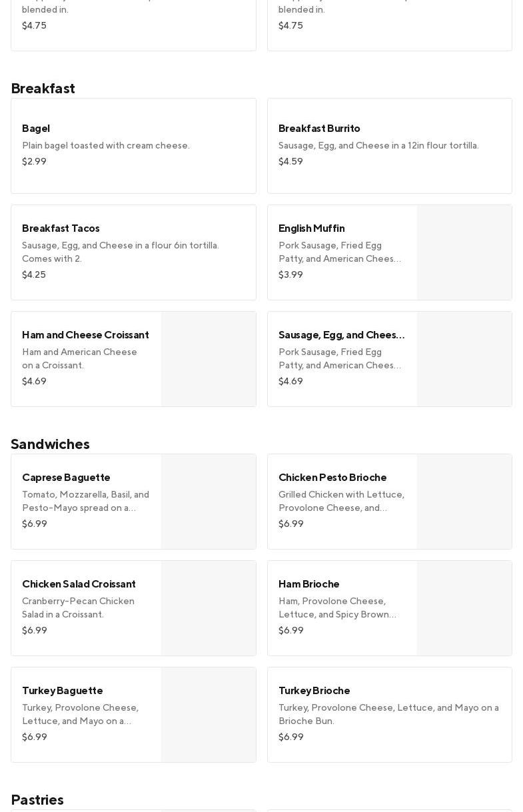
Task: Open the Ham Brioche image placeholder
Action: (x=464, y=608)
